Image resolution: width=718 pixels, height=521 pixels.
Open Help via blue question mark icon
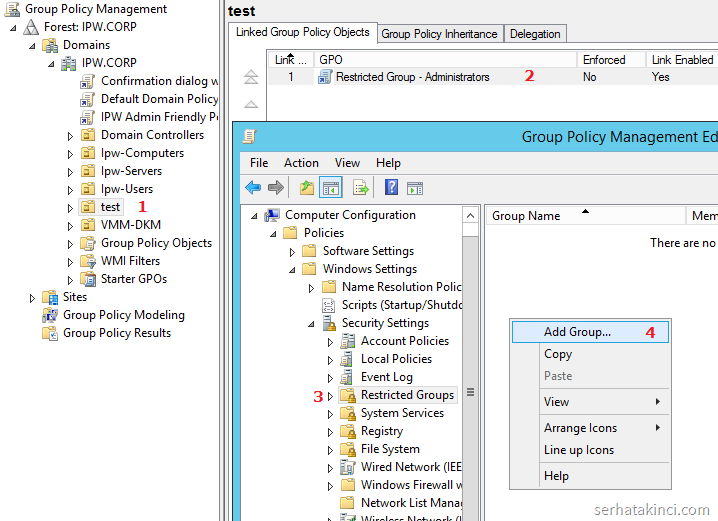coord(391,188)
